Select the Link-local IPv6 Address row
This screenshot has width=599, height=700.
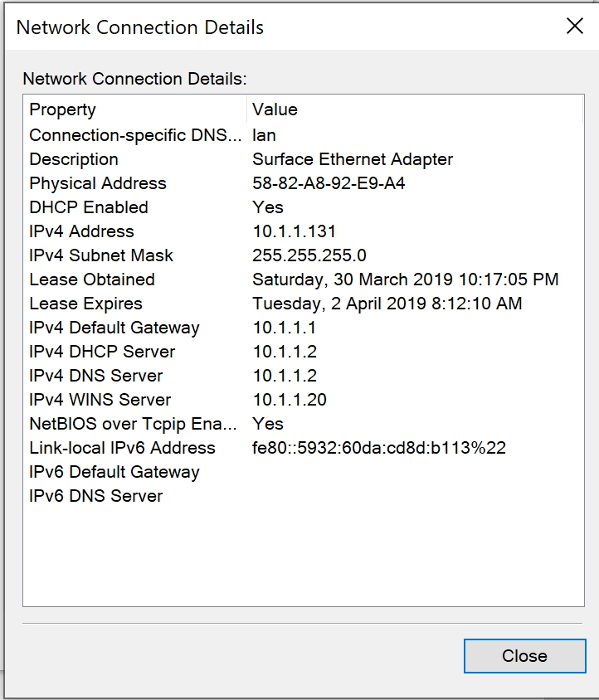click(122, 448)
